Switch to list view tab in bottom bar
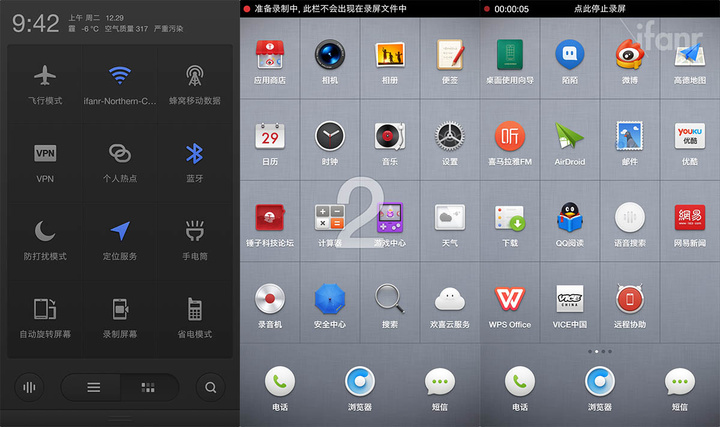 93,386
